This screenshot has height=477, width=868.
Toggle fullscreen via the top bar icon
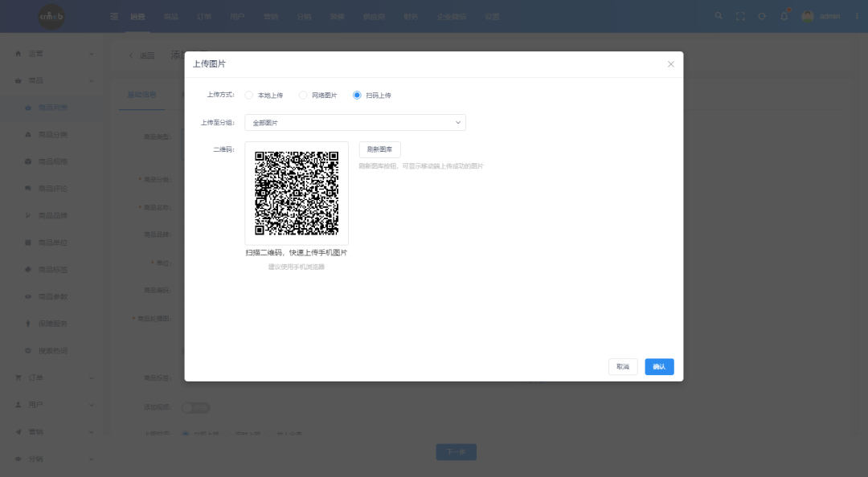tap(740, 15)
